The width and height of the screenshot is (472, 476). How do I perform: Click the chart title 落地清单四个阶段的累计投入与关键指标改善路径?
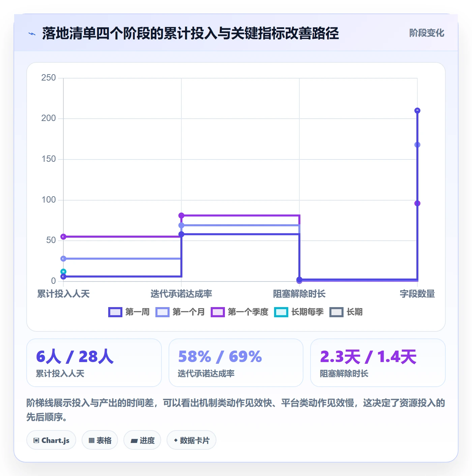pyautogui.click(x=190, y=33)
